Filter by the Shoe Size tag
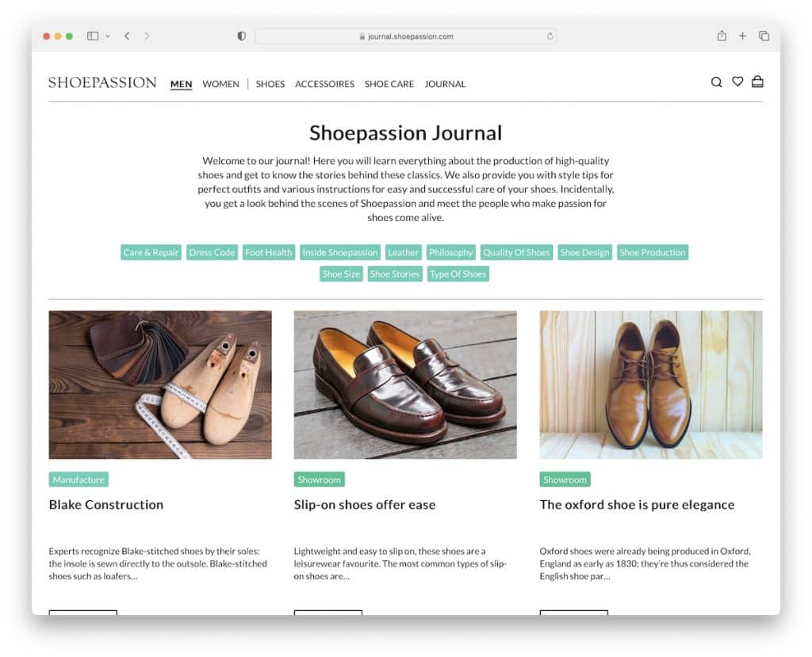 (341, 274)
